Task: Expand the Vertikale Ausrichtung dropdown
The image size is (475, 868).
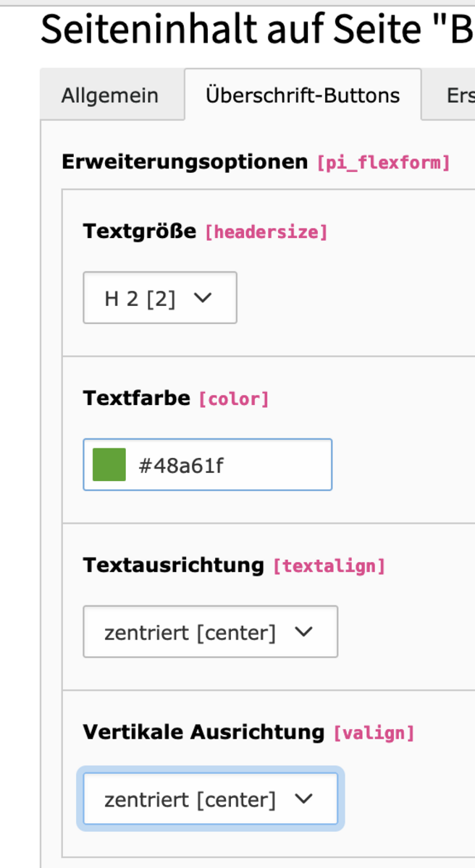Action: (211, 799)
